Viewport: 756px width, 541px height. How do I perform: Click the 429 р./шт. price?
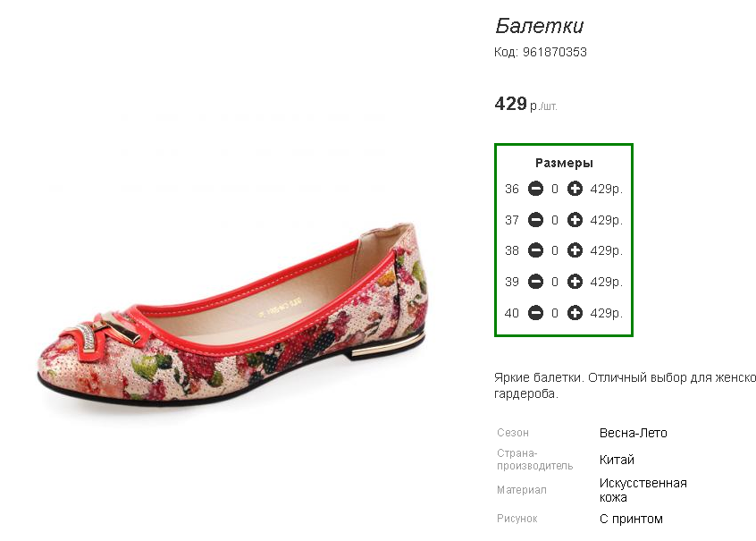coord(525,104)
